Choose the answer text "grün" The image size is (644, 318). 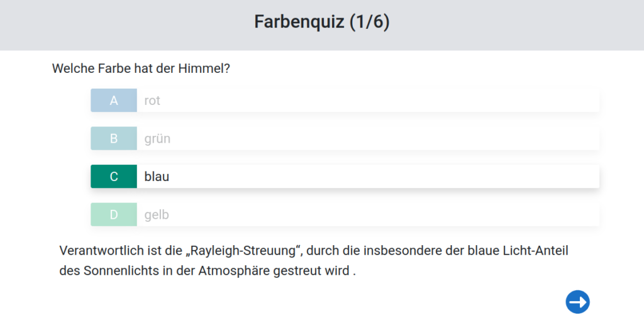point(157,139)
